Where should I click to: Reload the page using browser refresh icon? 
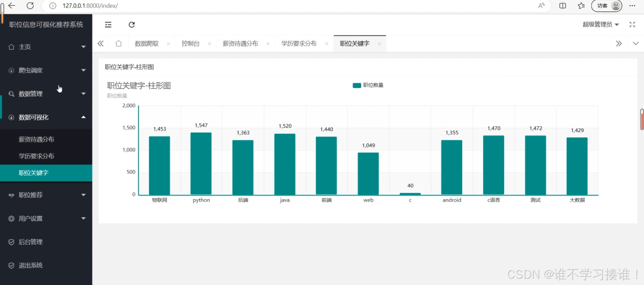[30, 5]
